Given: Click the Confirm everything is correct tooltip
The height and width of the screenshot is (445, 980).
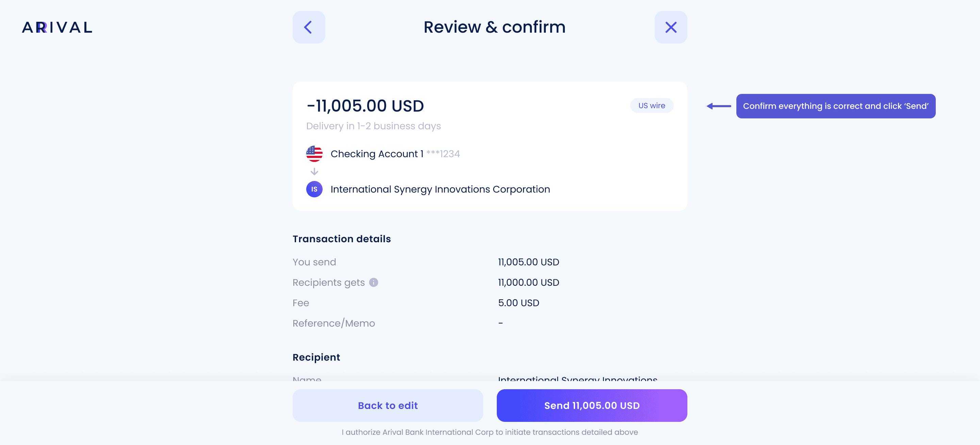Looking at the screenshot, I should (836, 106).
